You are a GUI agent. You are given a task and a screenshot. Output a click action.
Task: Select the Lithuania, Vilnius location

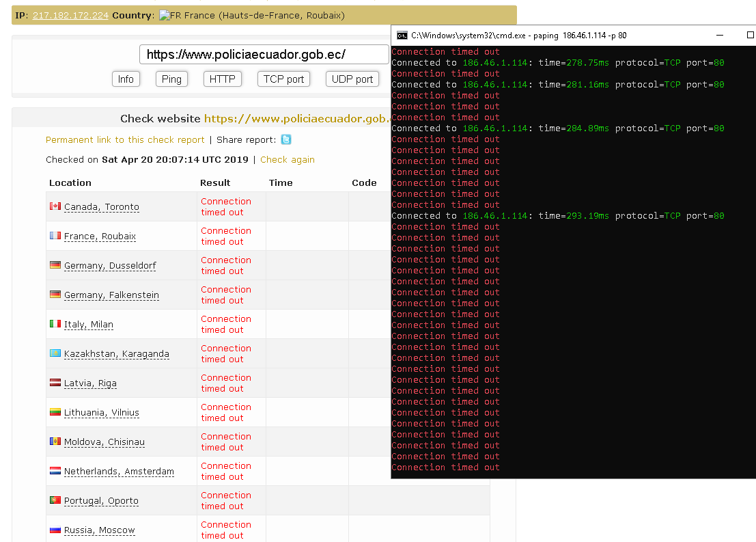pyautogui.click(x=102, y=413)
